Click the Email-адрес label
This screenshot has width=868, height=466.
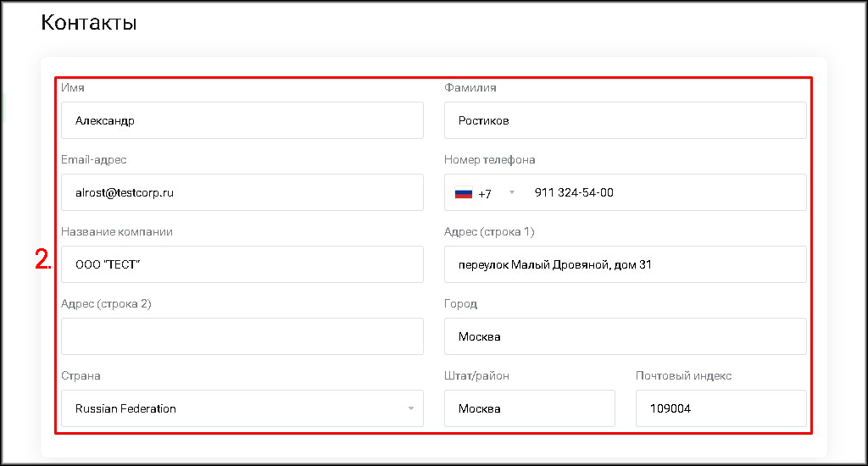(x=93, y=160)
